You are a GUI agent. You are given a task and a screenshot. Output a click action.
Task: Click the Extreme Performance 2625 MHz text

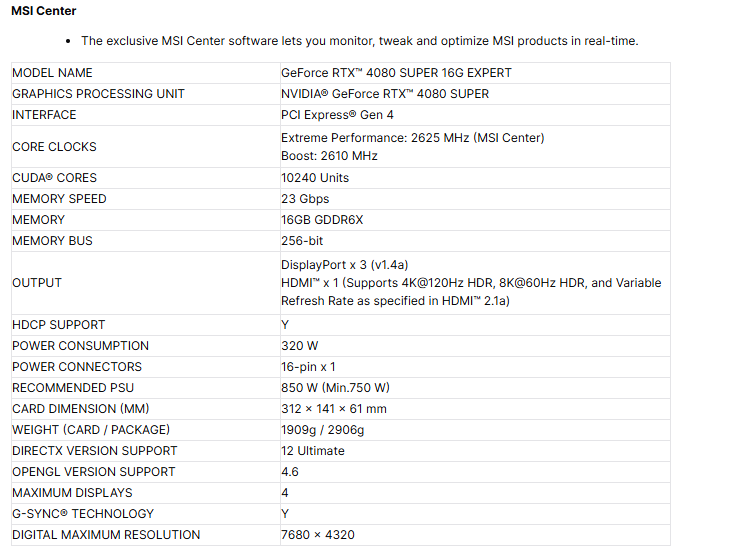412,137
